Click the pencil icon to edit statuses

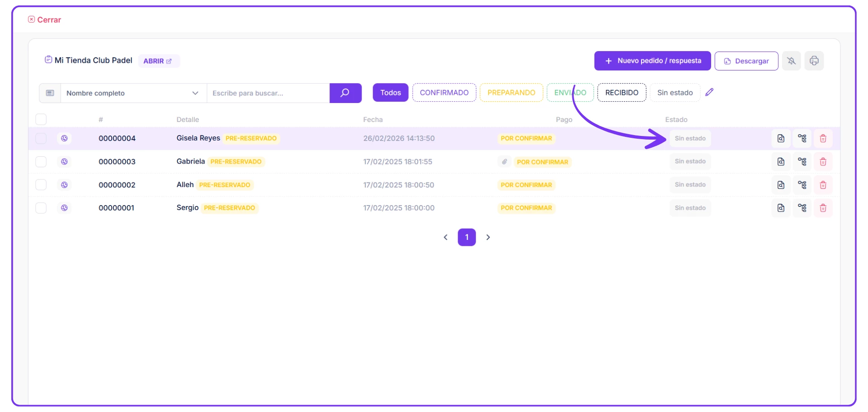point(709,92)
